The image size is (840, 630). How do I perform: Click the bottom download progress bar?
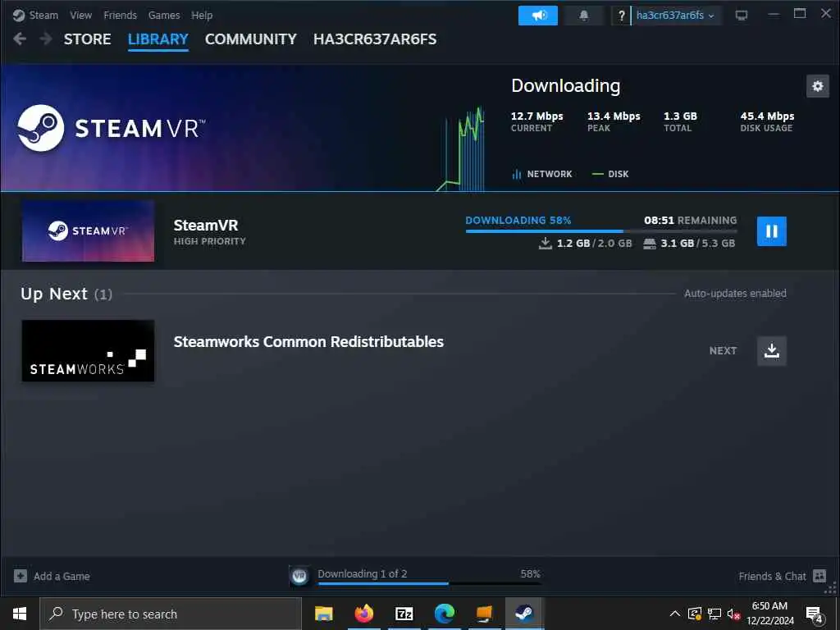click(x=429, y=583)
